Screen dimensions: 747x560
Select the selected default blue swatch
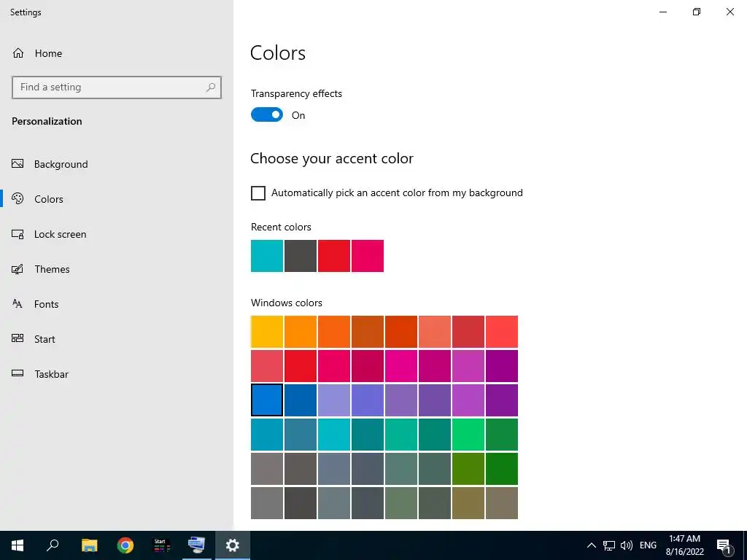[267, 400]
